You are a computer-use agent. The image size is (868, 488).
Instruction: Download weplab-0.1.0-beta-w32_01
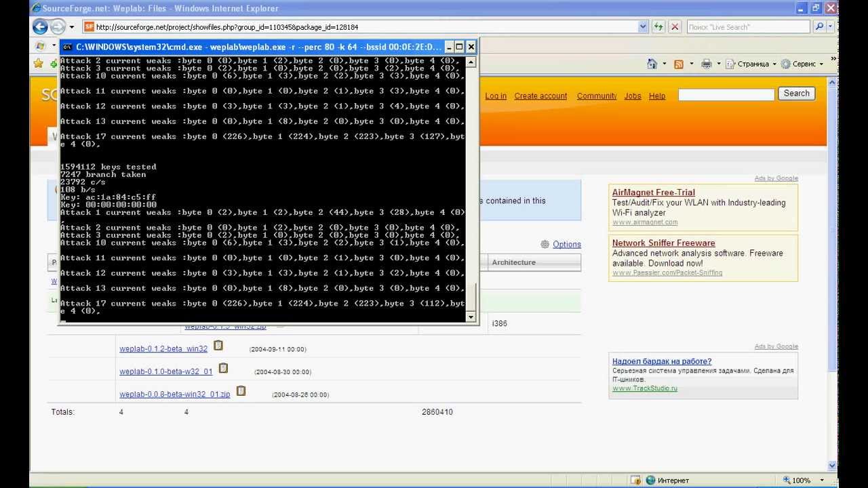click(166, 371)
